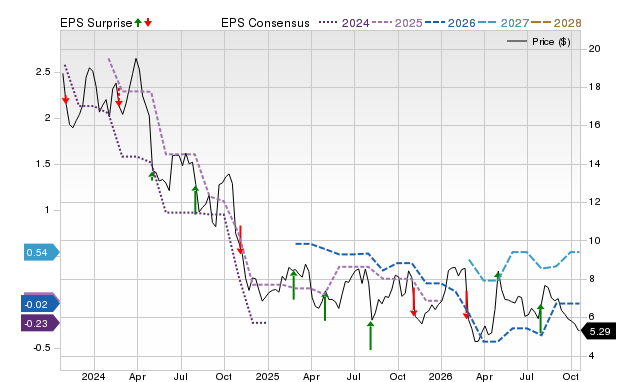Click the 2025 label on the time axis
640x382 pixels.
(x=267, y=376)
